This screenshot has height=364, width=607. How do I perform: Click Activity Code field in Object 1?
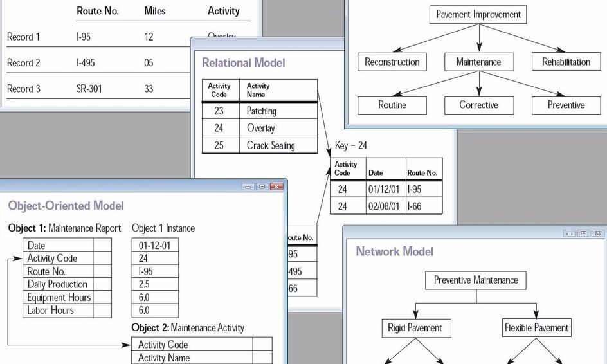(x=67, y=259)
